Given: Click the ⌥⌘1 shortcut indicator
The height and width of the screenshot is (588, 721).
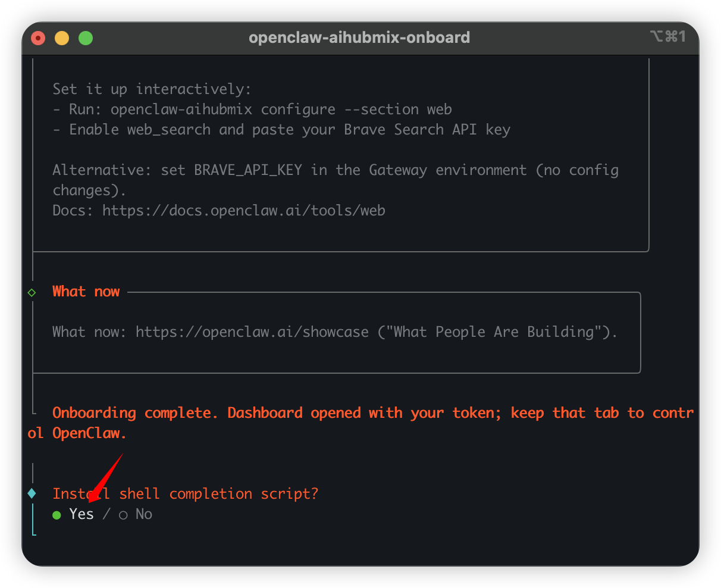Looking at the screenshot, I should [668, 37].
